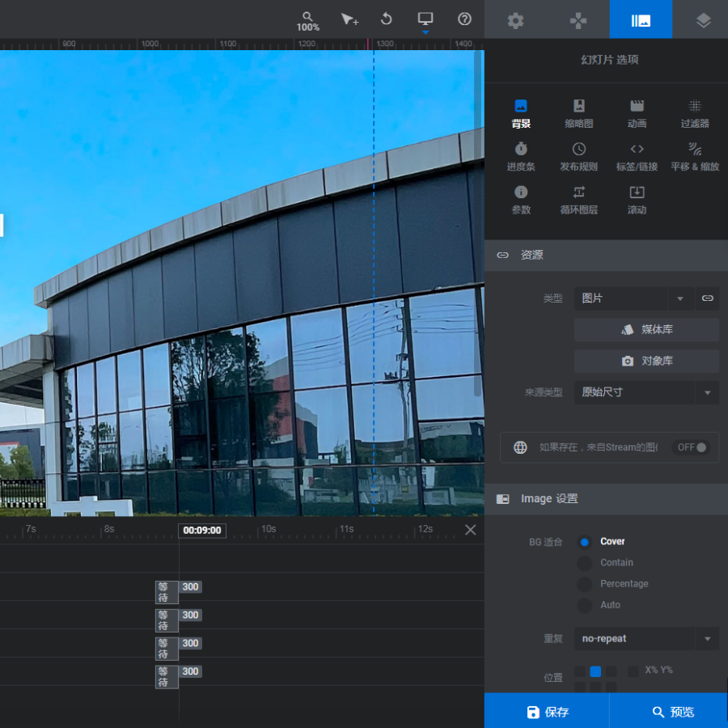Open the 进度条 progress bar section
Viewport: 728px width, 728px height.
pos(521,157)
